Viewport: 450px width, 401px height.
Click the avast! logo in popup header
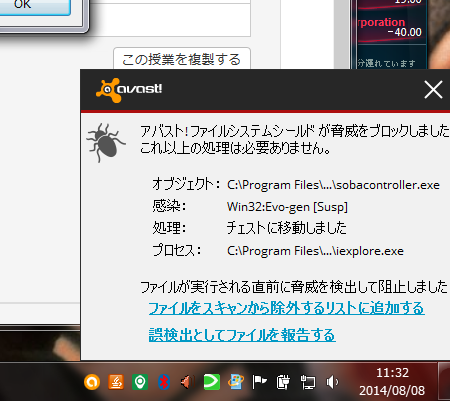pyautogui.click(x=129, y=90)
